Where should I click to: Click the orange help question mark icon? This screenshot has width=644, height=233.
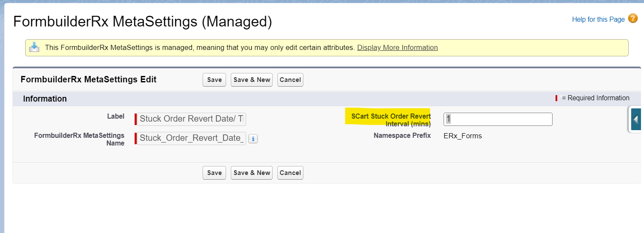tap(633, 19)
